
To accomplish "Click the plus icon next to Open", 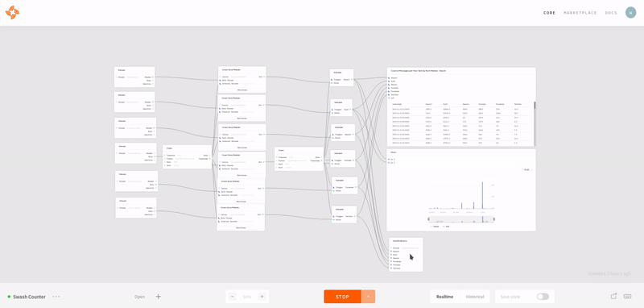I will point(158,297).
